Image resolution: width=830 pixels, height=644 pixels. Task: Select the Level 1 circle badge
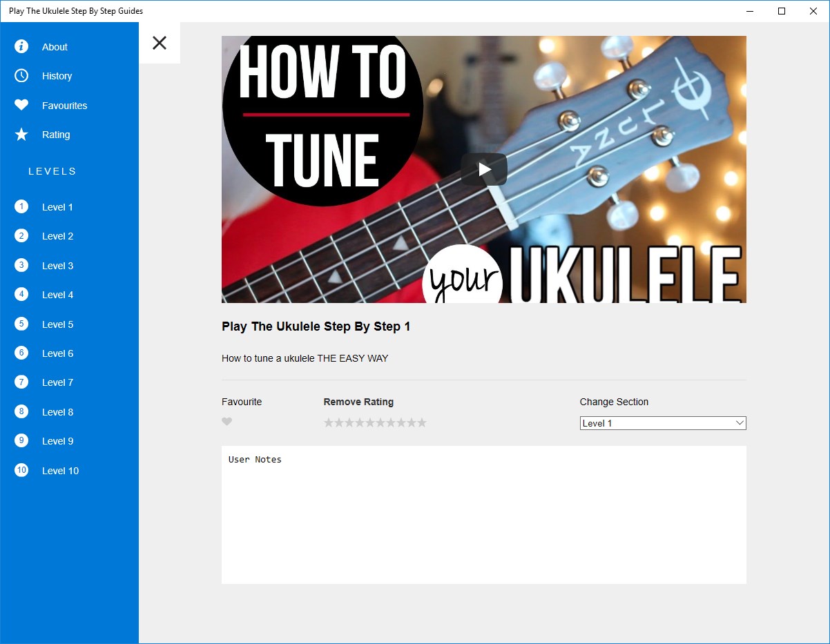click(x=21, y=206)
